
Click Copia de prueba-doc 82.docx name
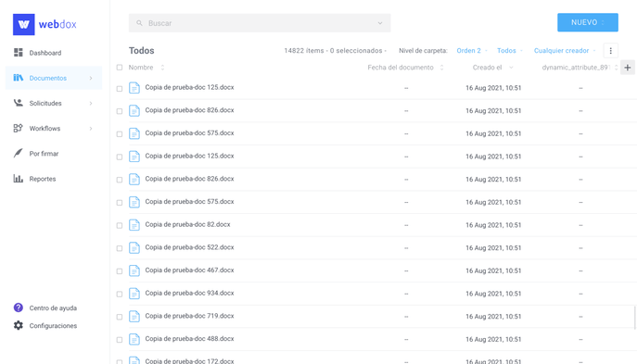tap(187, 224)
